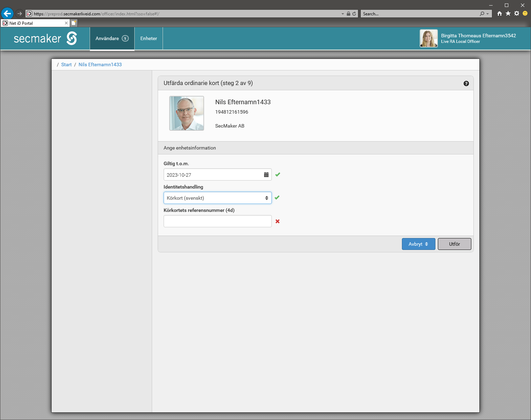Click the page refresh icon
Screen dimensions: 531x420
(354, 14)
